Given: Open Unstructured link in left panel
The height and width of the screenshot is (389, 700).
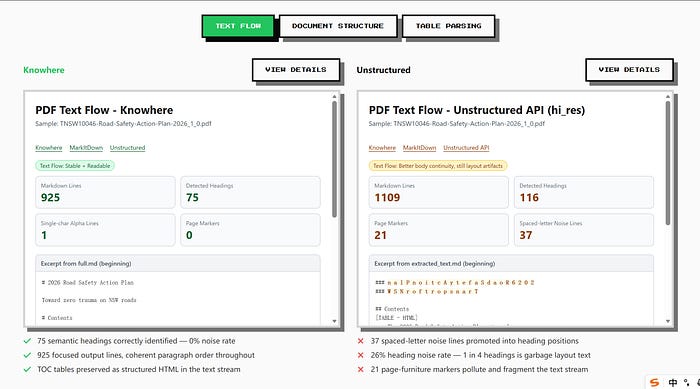Looking at the screenshot, I should 127,148.
